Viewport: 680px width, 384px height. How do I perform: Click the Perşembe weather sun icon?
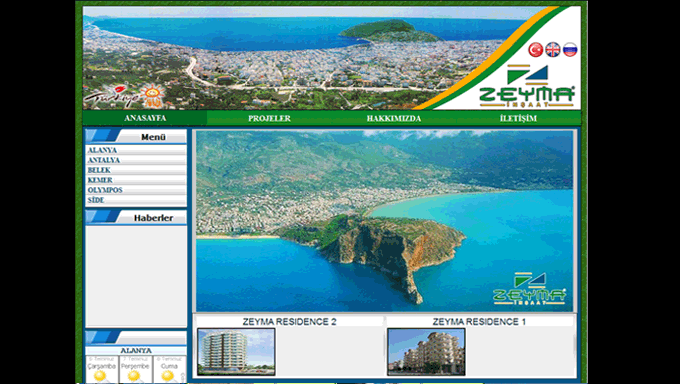135,376
